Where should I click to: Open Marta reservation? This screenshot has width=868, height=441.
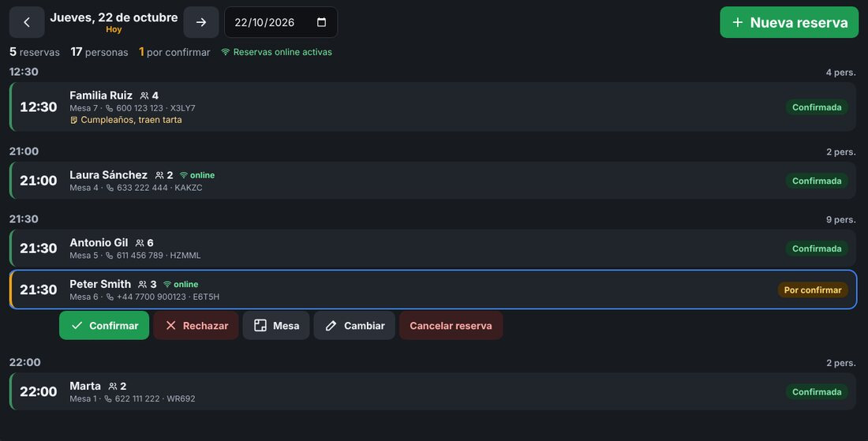[433, 391]
